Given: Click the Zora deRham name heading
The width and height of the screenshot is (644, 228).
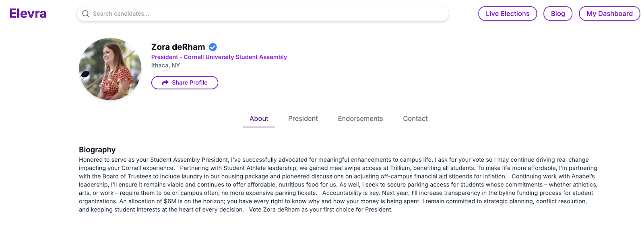Looking at the screenshot, I should pos(178,47).
